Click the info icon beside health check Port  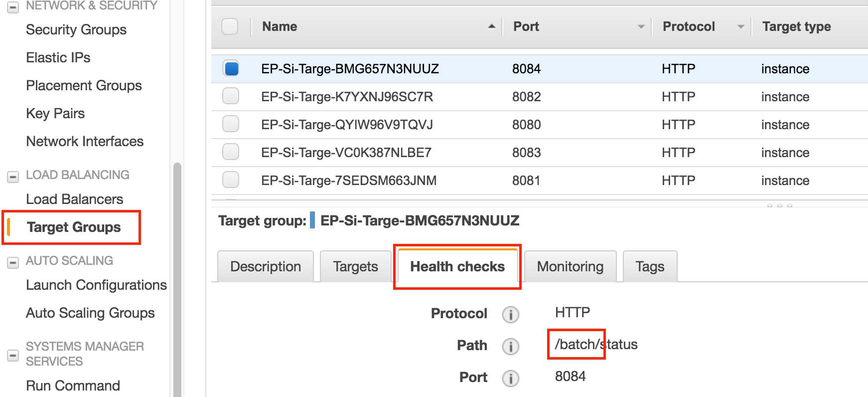click(510, 378)
